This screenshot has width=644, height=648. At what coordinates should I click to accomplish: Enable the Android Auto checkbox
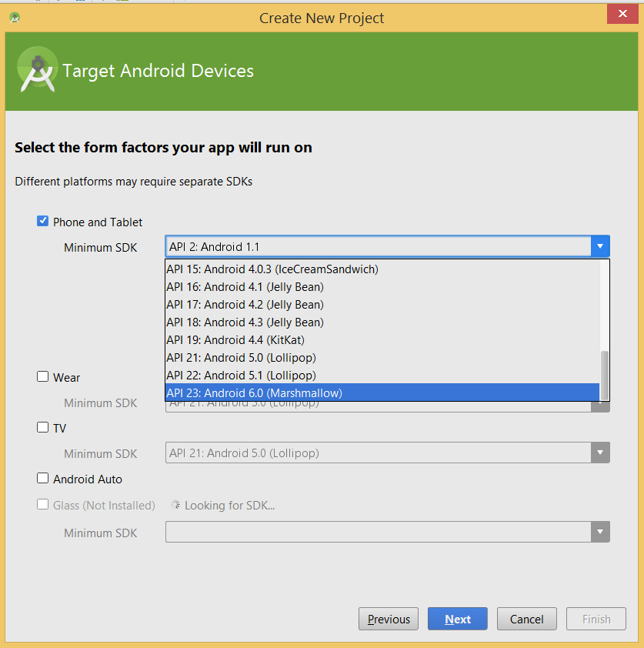[x=42, y=478]
